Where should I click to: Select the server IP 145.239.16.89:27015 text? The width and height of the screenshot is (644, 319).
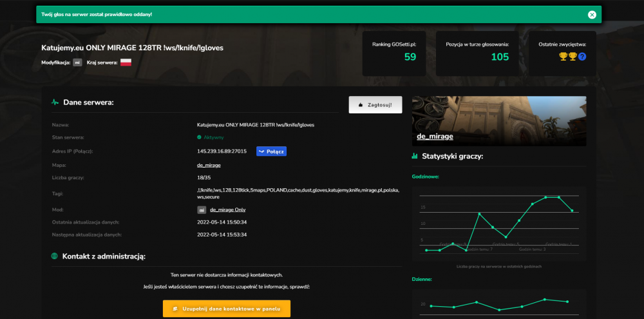222,151
